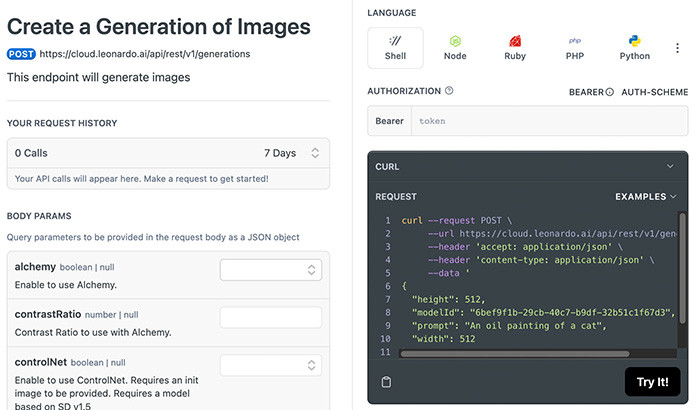Select the Ruby language option
The image size is (700, 410).
point(515,48)
